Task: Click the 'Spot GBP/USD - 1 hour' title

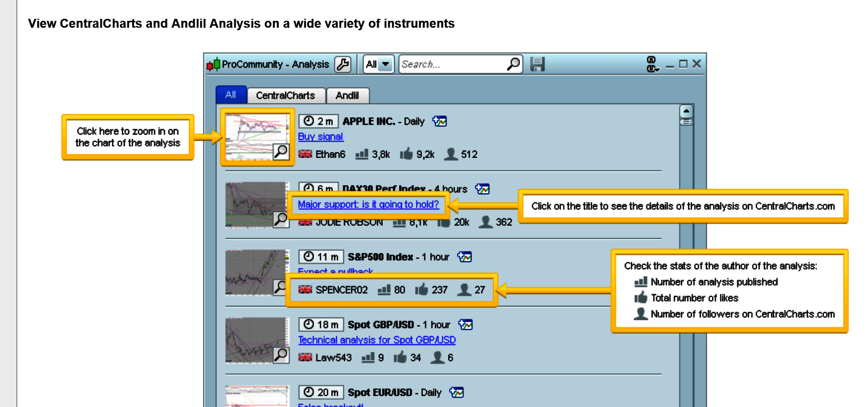Action: pos(399,325)
